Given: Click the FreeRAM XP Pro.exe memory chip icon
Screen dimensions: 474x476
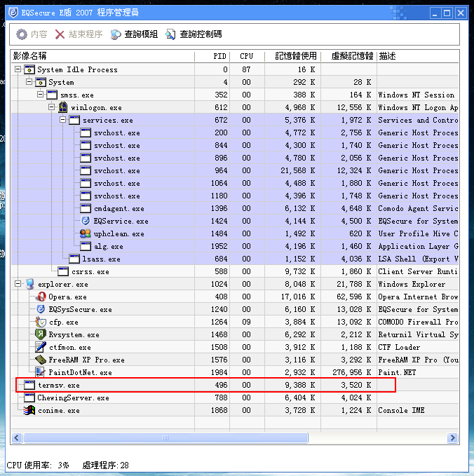Looking at the screenshot, I should point(41,360).
